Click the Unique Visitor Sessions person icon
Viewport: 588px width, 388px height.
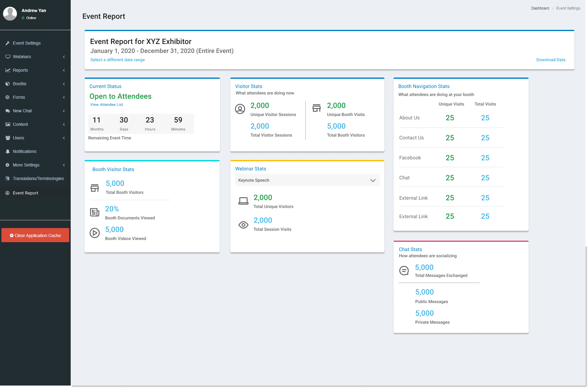tap(240, 109)
